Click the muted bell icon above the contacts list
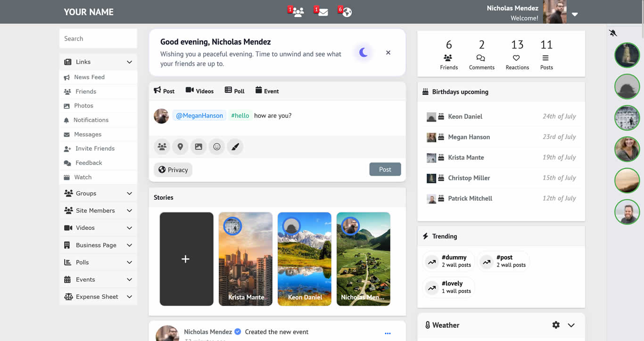This screenshot has width=644, height=341. tap(613, 33)
